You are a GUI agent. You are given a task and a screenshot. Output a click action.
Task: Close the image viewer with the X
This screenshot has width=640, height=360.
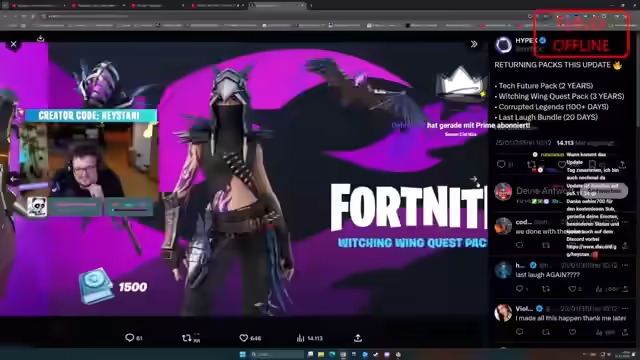(13, 44)
